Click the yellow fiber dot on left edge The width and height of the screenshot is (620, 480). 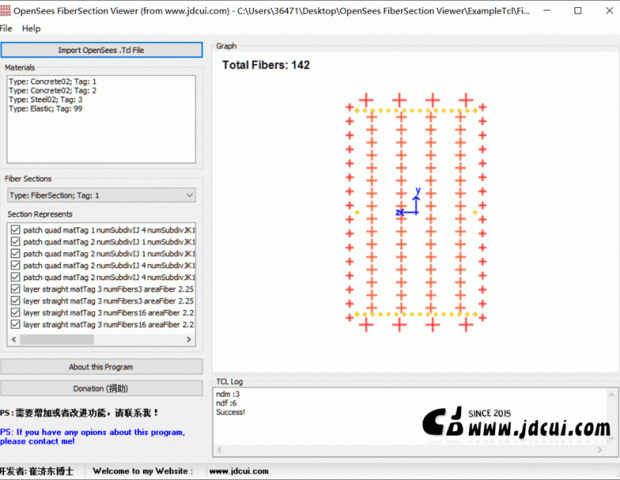coord(357,211)
